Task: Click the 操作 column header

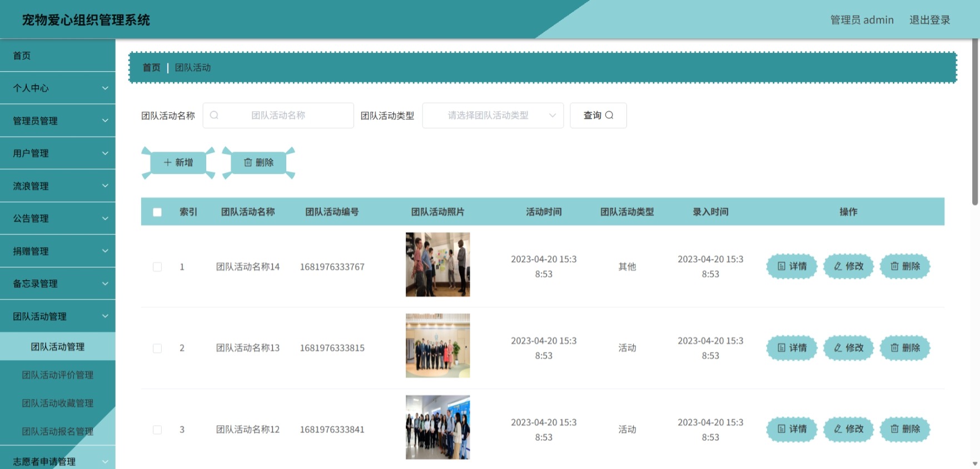Action: pyautogui.click(x=848, y=212)
